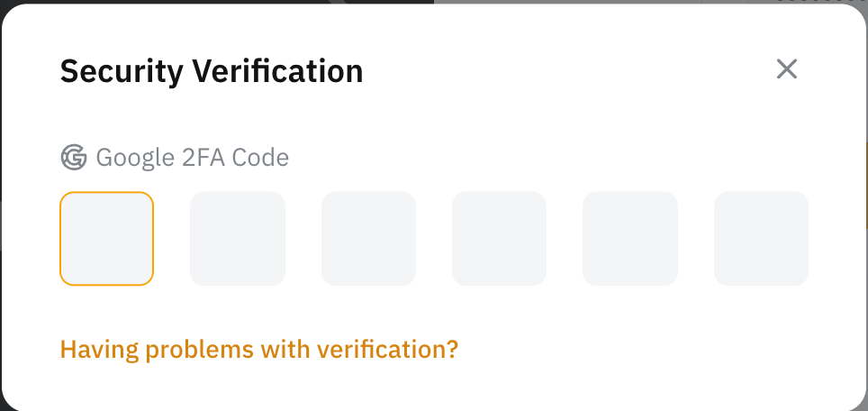Select the code box right of the highlighted one
868x411 pixels.
point(238,239)
